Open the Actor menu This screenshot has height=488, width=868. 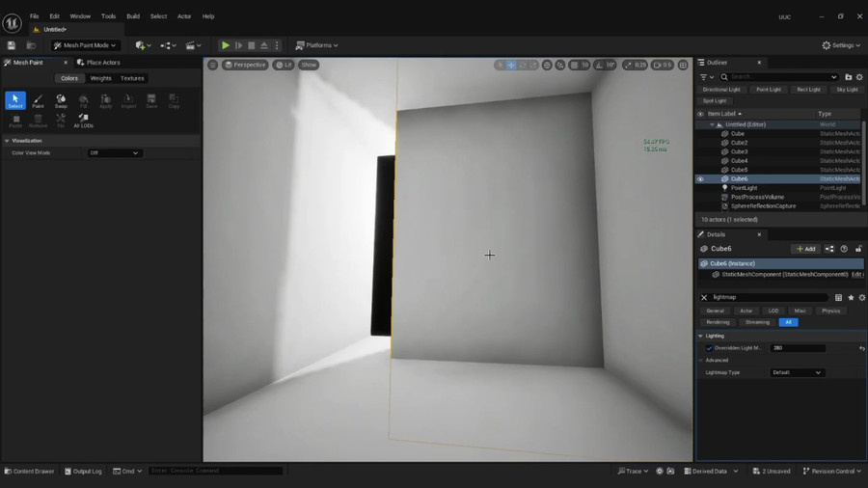click(184, 16)
